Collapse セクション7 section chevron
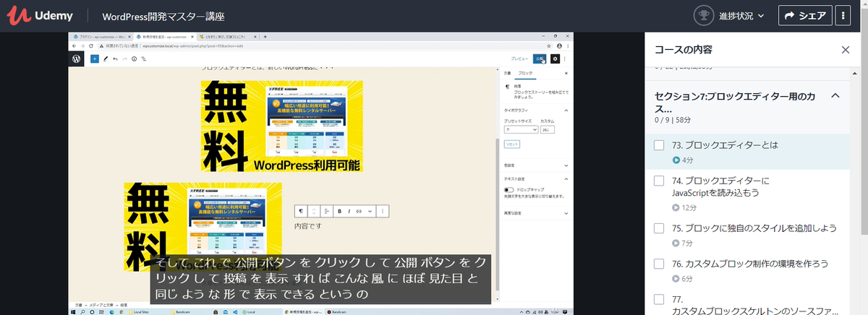This screenshot has height=315, width=868. coord(835,95)
